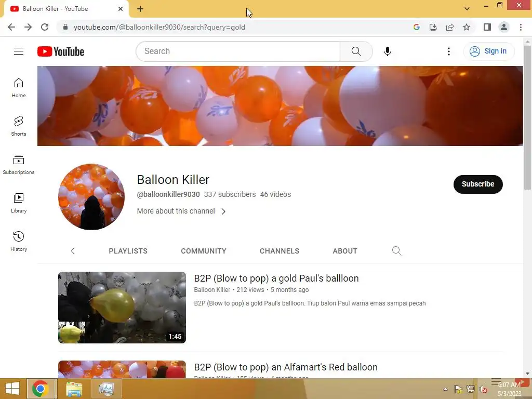Viewport: 532px width, 399px height.
Task: Close the Balloon Killer tab
Action: click(x=121, y=9)
